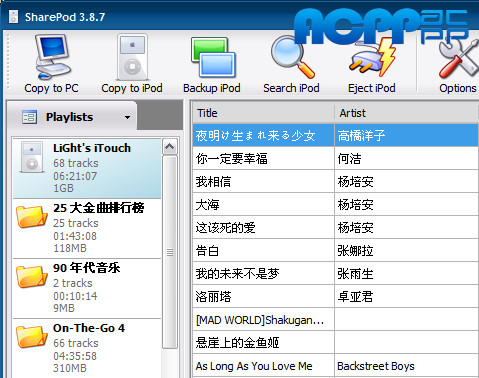Click the playlist scrollbar up arrow
This screenshot has height=378, width=479.
(170, 147)
